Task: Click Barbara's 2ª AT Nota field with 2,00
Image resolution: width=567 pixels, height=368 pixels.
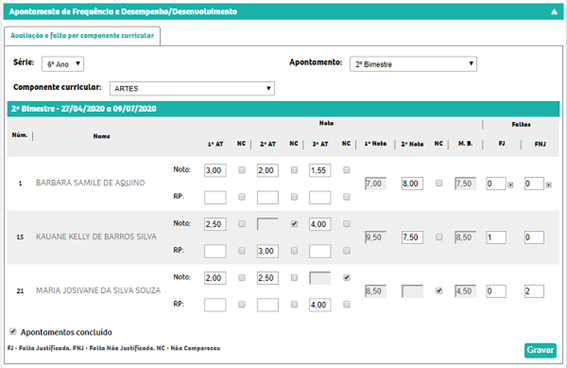Action: pos(268,170)
